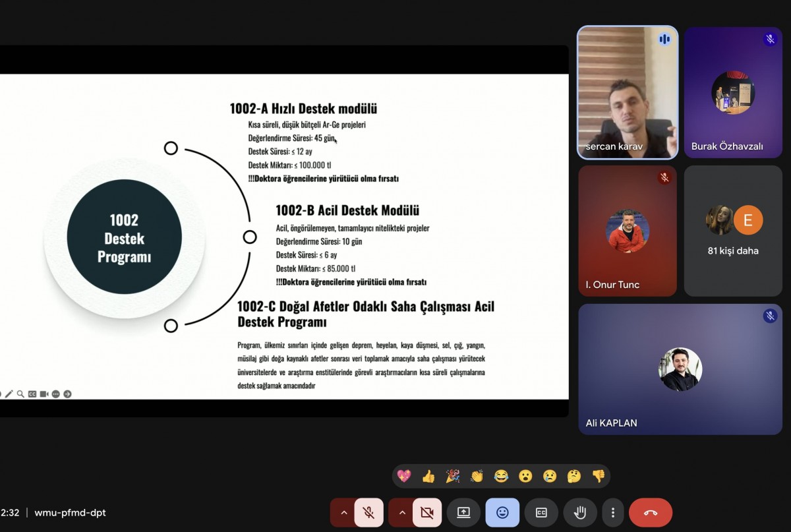Open the three-dot more options menu

coord(613,512)
